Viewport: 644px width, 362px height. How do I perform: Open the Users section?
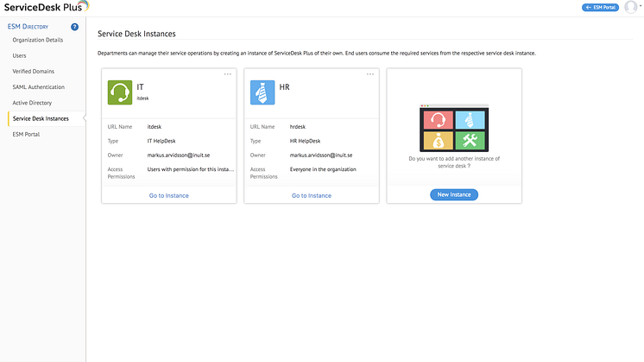[19, 55]
